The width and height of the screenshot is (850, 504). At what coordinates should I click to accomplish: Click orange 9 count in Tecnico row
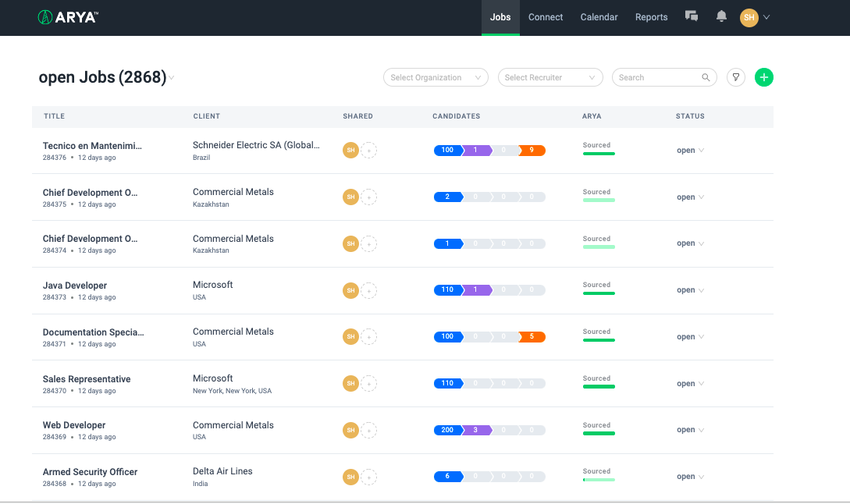point(532,150)
